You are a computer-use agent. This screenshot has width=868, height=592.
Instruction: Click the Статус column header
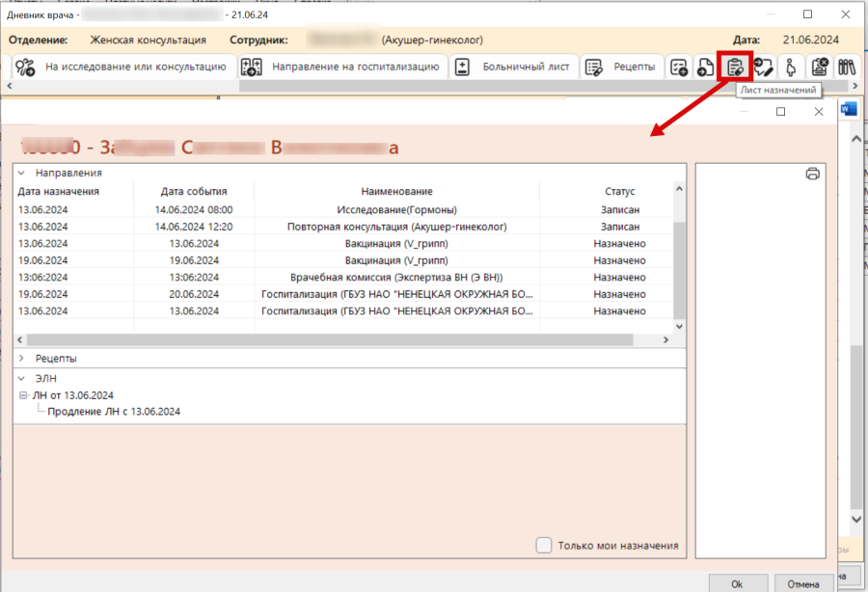[x=619, y=192]
